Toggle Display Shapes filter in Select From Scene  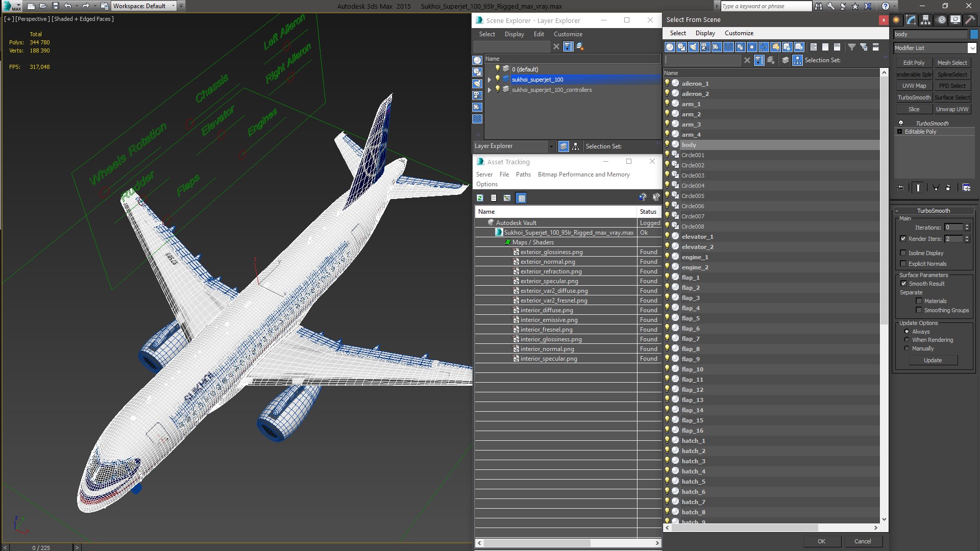click(x=681, y=47)
